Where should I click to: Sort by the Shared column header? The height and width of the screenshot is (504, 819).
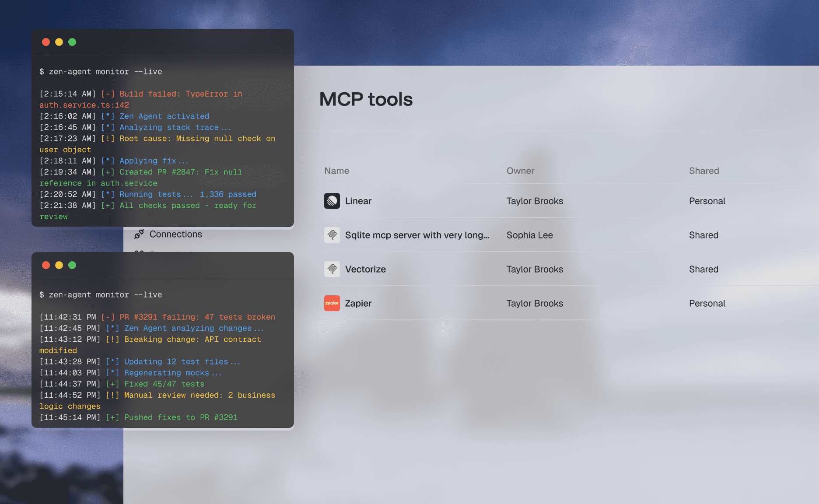[x=704, y=171]
